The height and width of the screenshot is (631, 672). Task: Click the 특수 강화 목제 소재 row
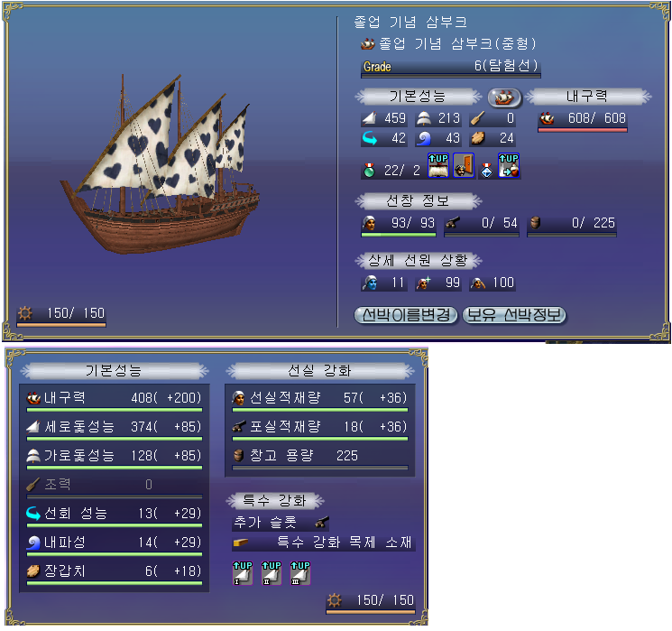coord(324,543)
